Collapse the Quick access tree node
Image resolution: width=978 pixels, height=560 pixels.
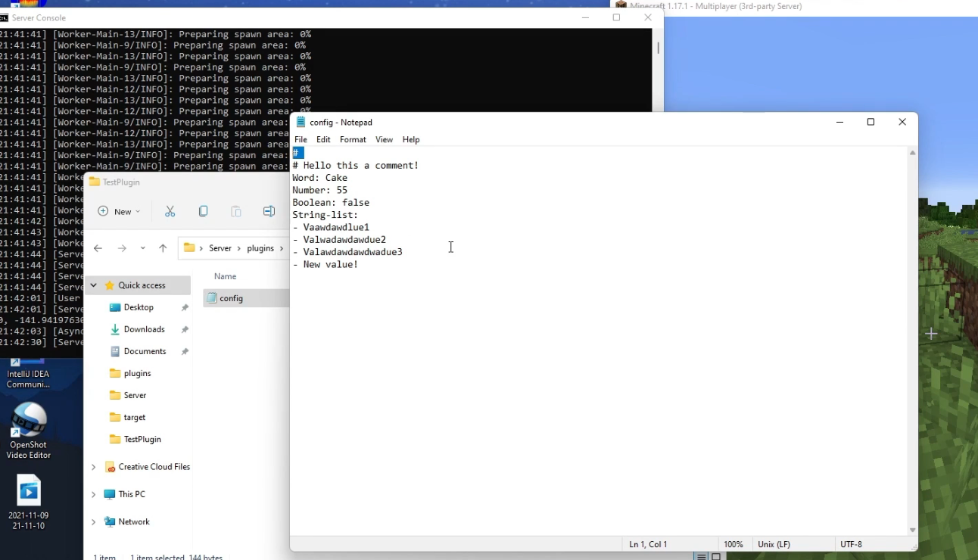click(94, 285)
